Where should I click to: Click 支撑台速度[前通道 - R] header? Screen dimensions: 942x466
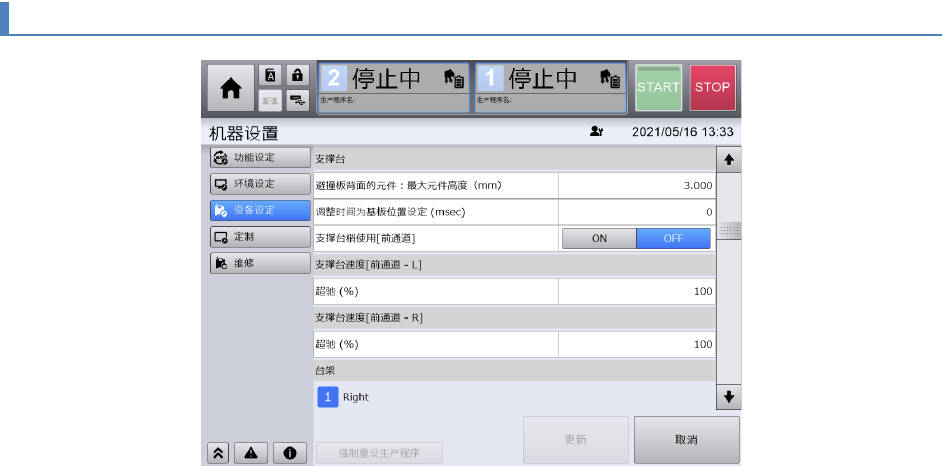point(514,318)
